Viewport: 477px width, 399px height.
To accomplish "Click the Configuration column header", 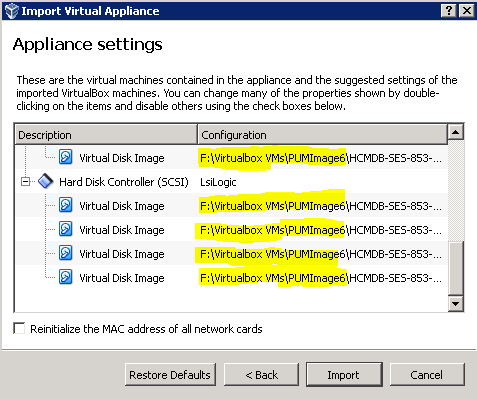I will click(322, 135).
